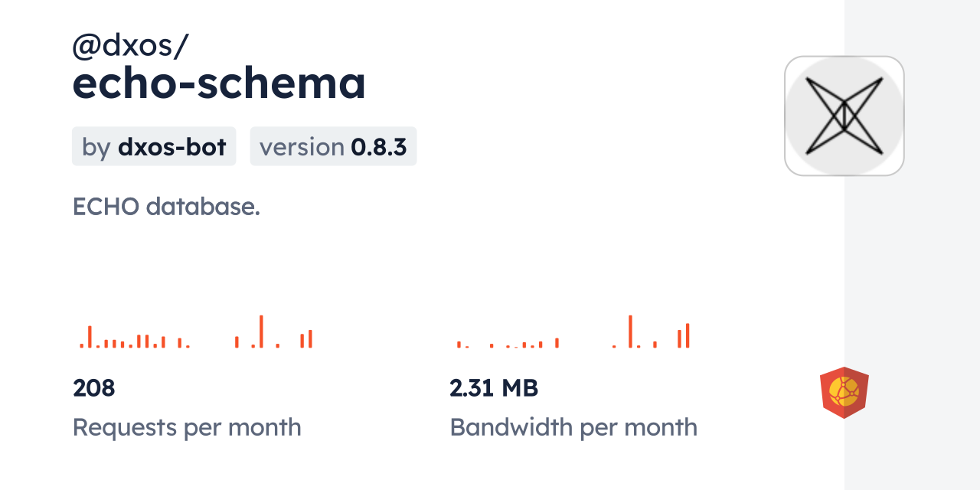Click the 2.31 MB bandwidth value
980x490 pixels.
pos(494,388)
